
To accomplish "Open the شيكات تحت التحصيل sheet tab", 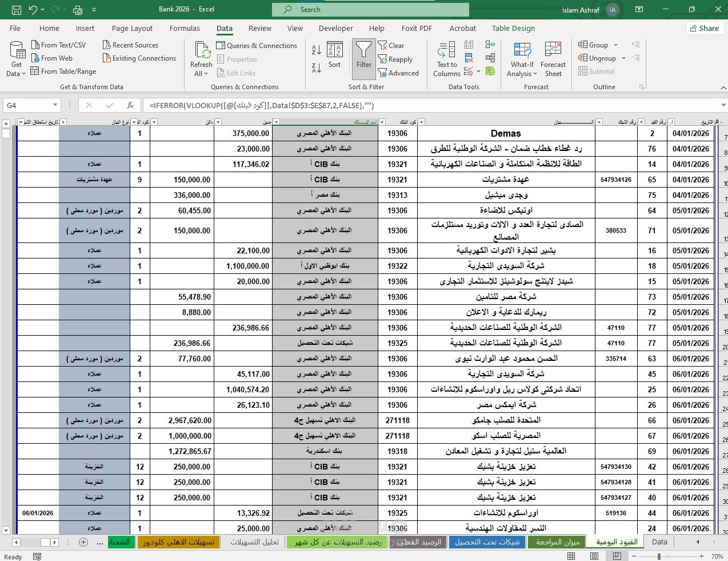I will (487, 542).
